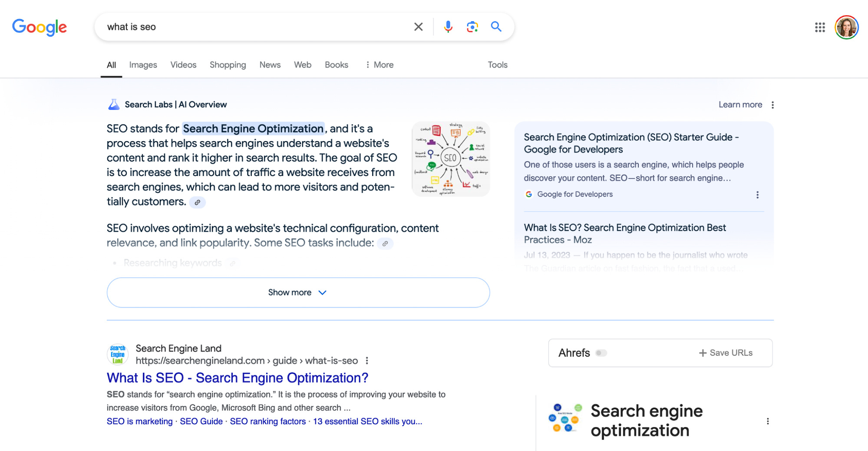Click the 'SEO Guide' sitelink
The image size is (868, 451).
pos(201,421)
